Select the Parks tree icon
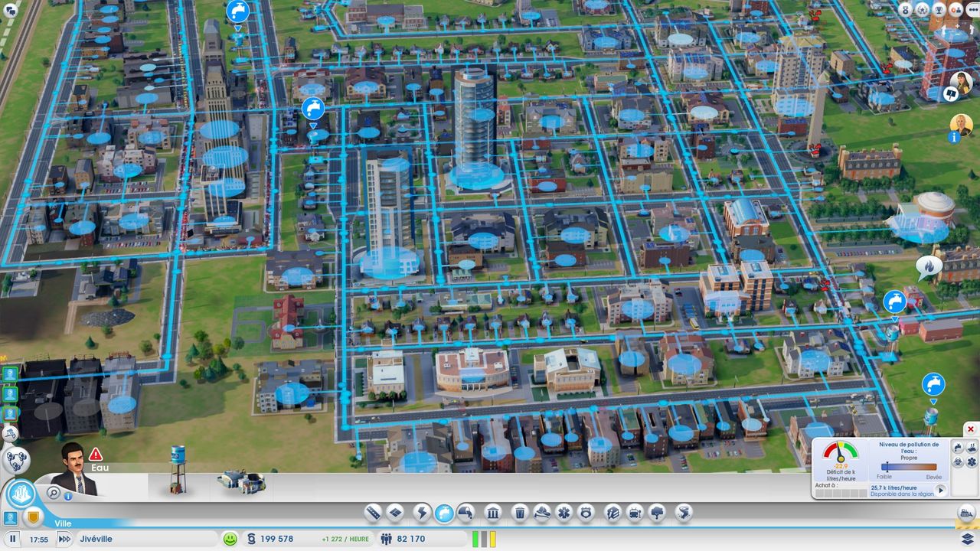 (658, 513)
